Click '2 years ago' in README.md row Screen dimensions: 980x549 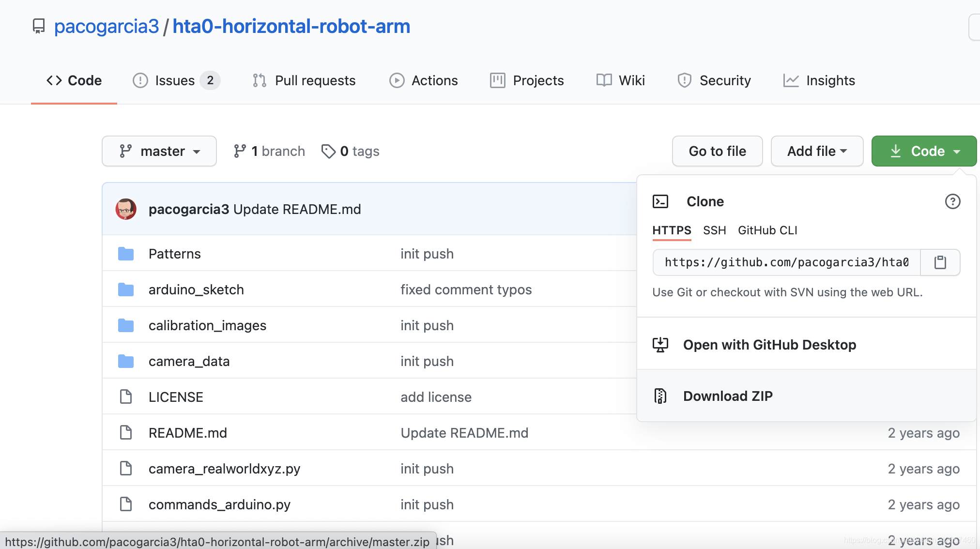[924, 433]
